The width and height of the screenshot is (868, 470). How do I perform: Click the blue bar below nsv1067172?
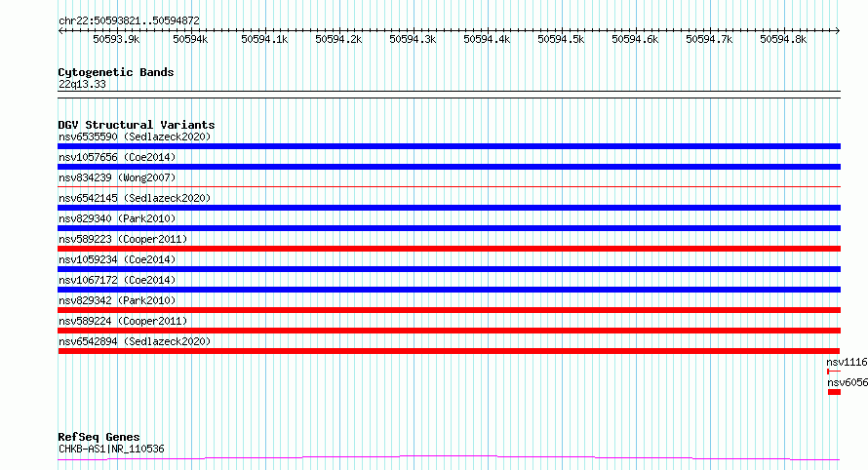[x=449, y=290]
